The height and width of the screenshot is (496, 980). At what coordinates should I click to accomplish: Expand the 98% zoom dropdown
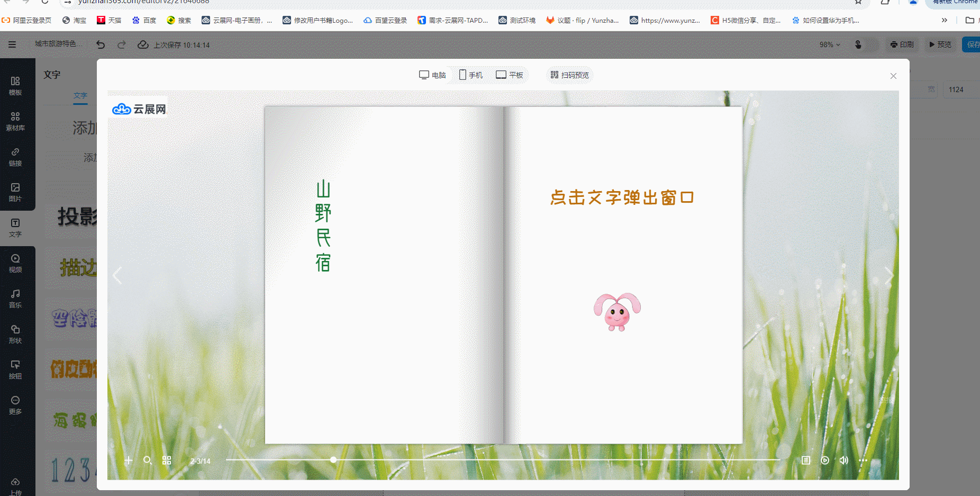click(829, 45)
